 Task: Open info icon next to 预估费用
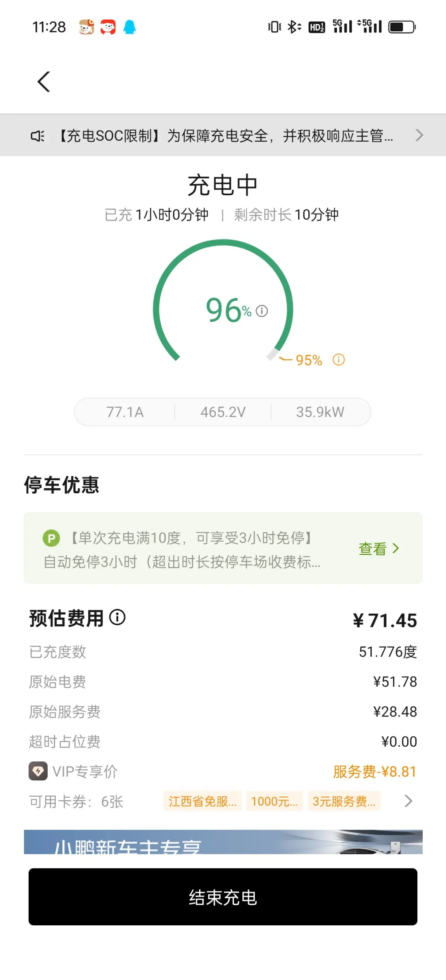click(117, 617)
